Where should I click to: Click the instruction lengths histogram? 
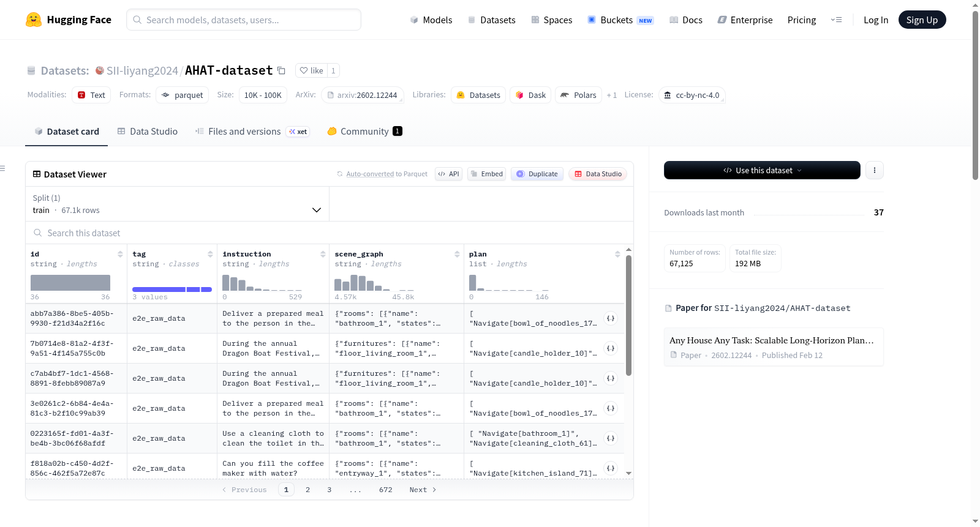(262, 283)
